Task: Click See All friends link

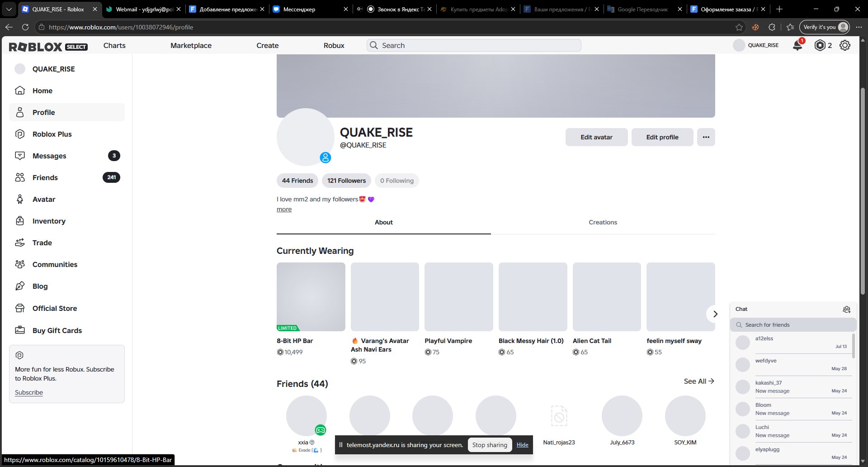Action: click(699, 381)
